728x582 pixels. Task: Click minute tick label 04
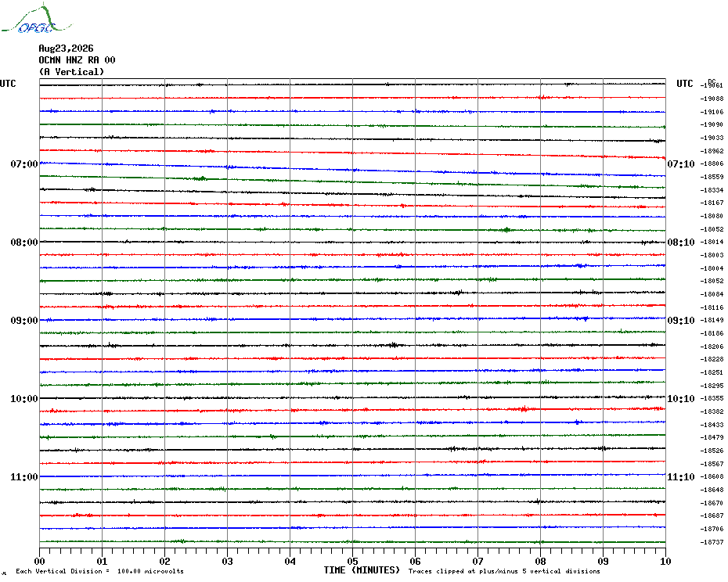(x=290, y=561)
